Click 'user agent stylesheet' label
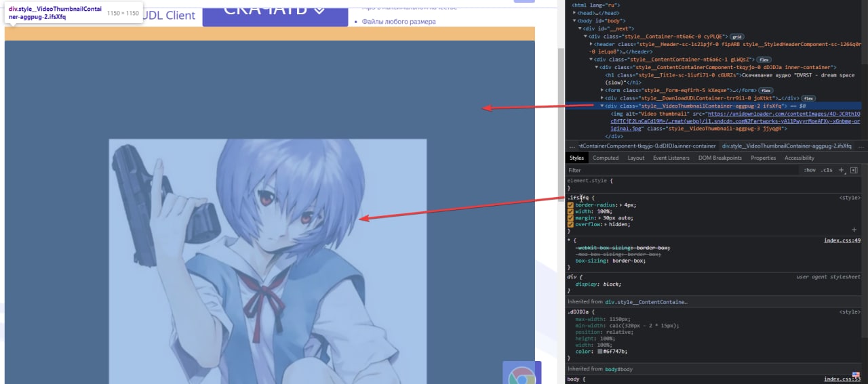The width and height of the screenshot is (868, 384). pyautogui.click(x=828, y=277)
